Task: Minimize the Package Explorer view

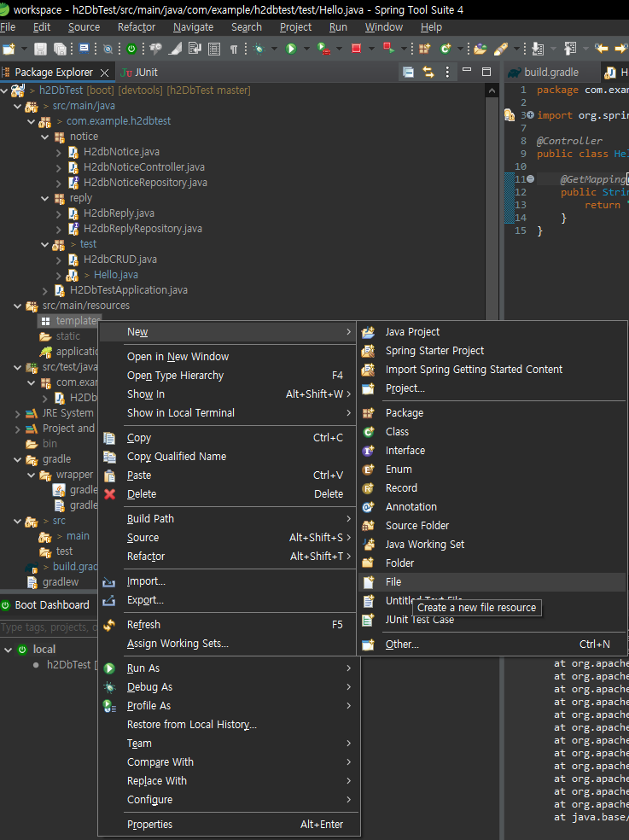Action: 467,70
